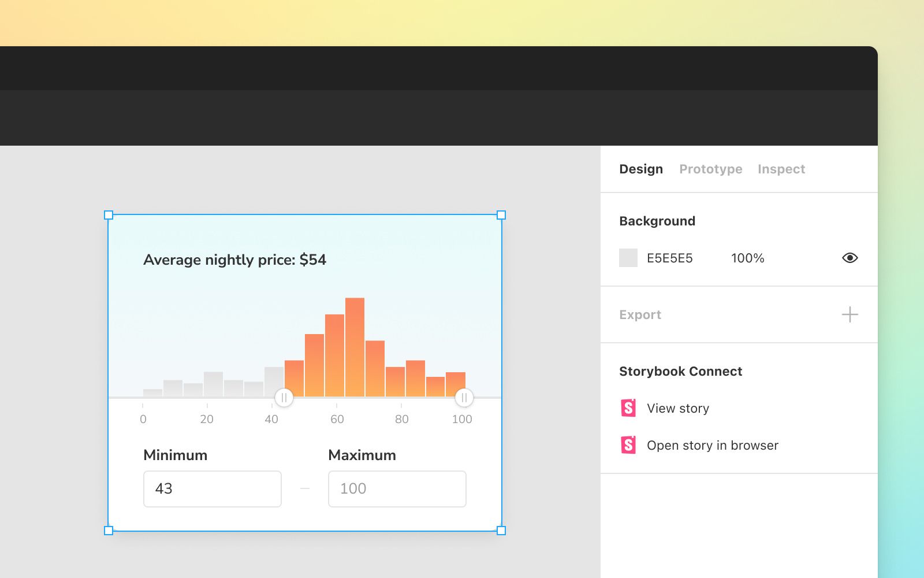
Task: Toggle visibility of the Background fill
Action: 850,258
